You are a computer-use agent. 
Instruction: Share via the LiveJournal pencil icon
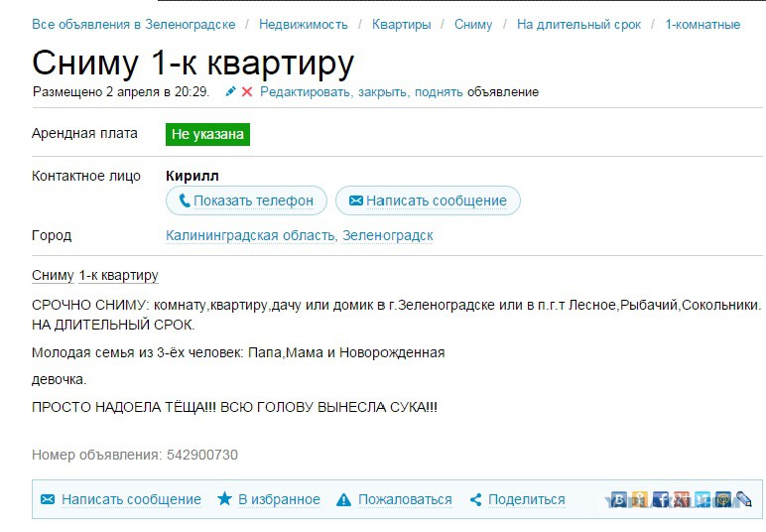coord(743,499)
